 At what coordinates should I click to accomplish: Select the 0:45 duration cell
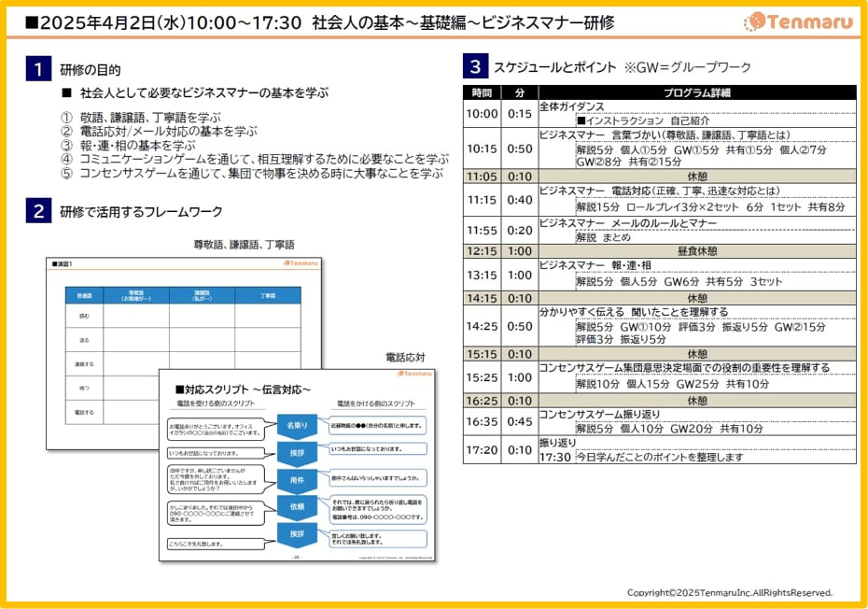coord(519,421)
